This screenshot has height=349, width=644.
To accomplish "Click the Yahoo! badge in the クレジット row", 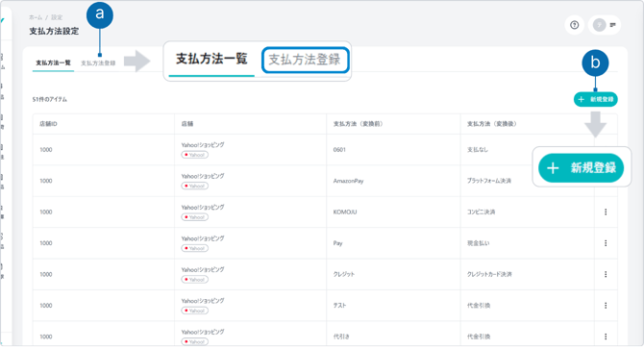I will tap(195, 280).
